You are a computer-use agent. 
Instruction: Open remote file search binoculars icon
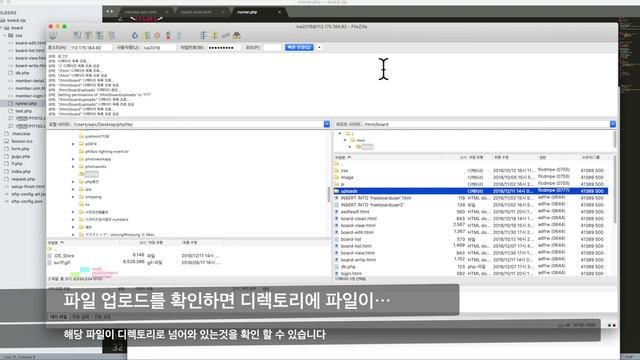237,36
